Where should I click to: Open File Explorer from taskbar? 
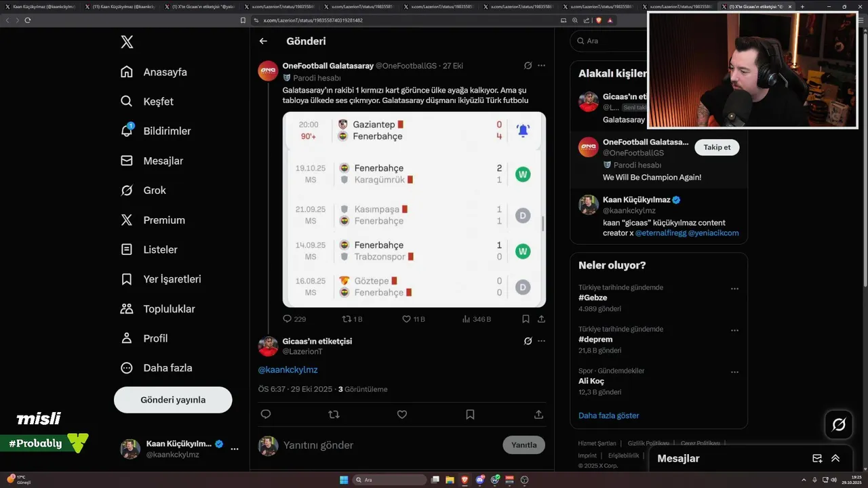[x=450, y=480]
